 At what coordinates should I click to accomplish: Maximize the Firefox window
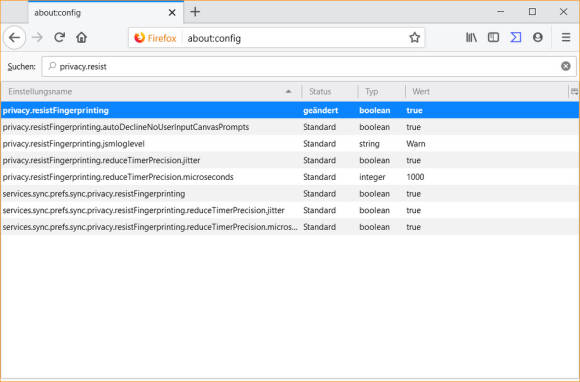point(532,12)
